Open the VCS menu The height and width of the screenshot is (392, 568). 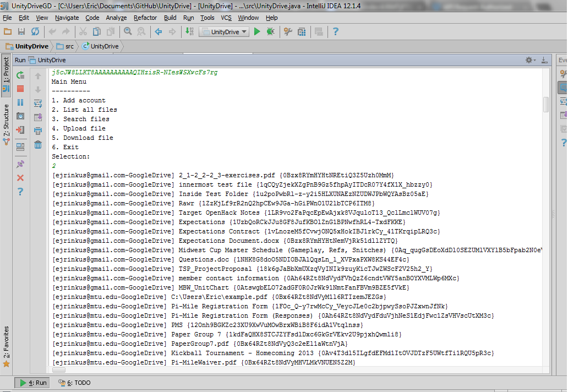pos(226,18)
